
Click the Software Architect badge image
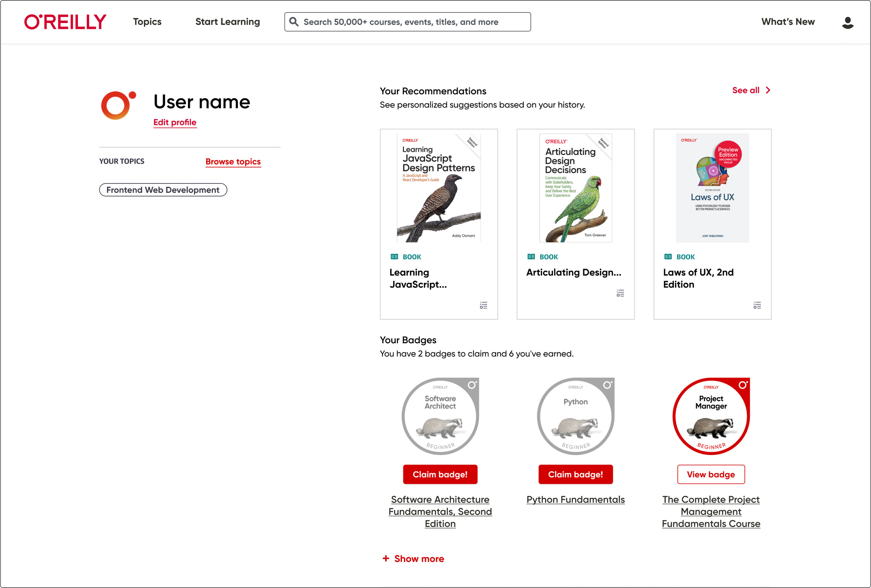click(440, 416)
